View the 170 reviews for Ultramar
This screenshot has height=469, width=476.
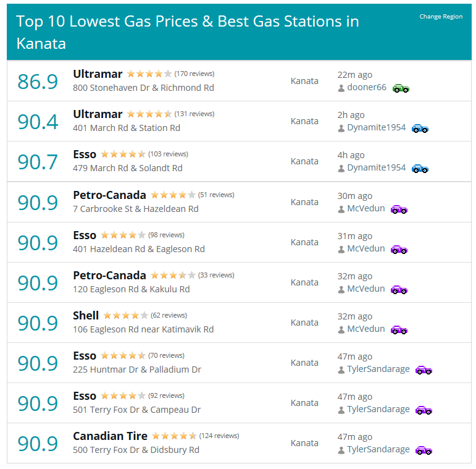[x=194, y=74]
